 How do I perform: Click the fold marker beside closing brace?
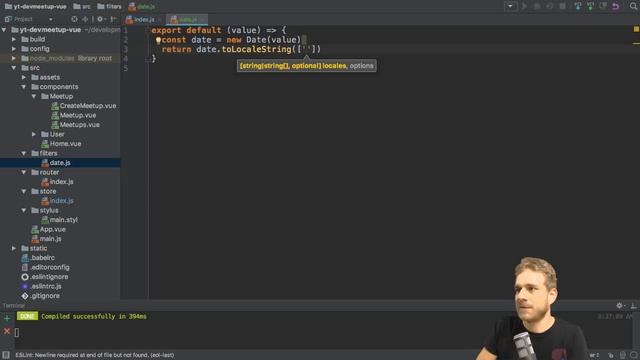click(x=147, y=59)
